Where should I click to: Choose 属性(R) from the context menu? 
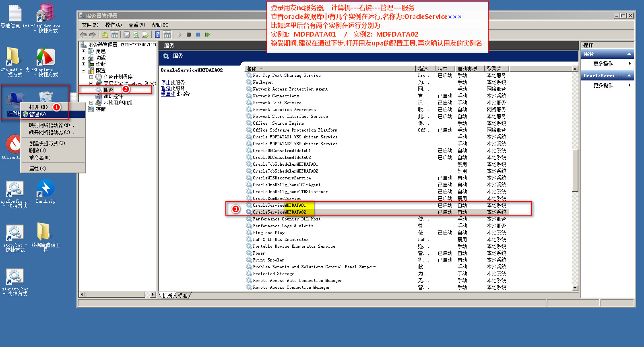tap(37, 169)
